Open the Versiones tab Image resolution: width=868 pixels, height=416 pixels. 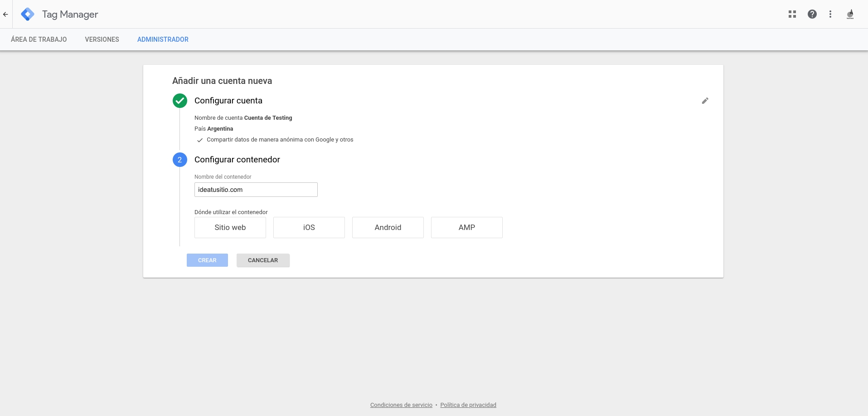(x=102, y=39)
